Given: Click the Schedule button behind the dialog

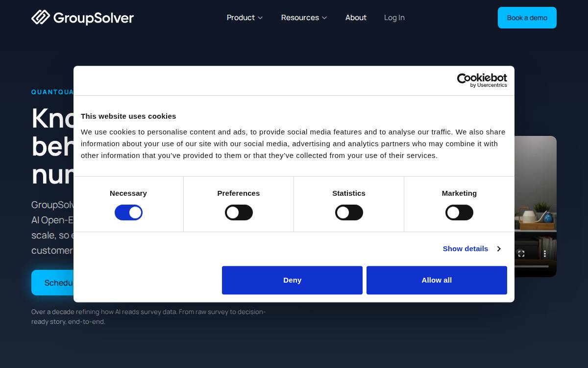Looking at the screenshot, I should tap(52, 283).
